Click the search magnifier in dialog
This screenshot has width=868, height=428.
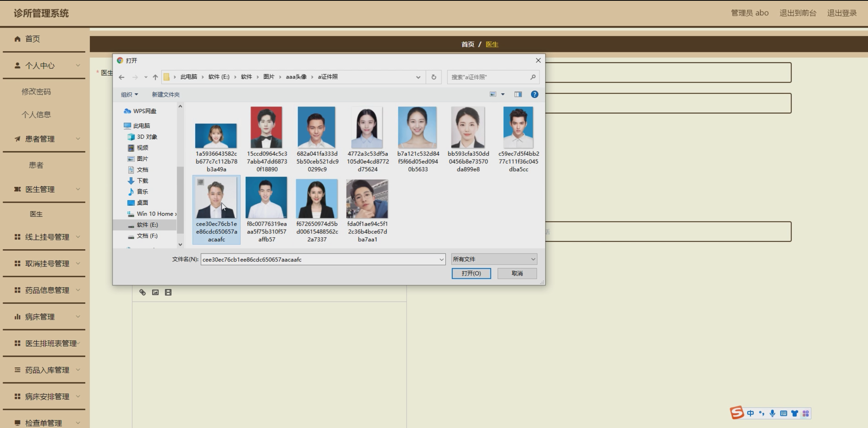click(x=533, y=77)
